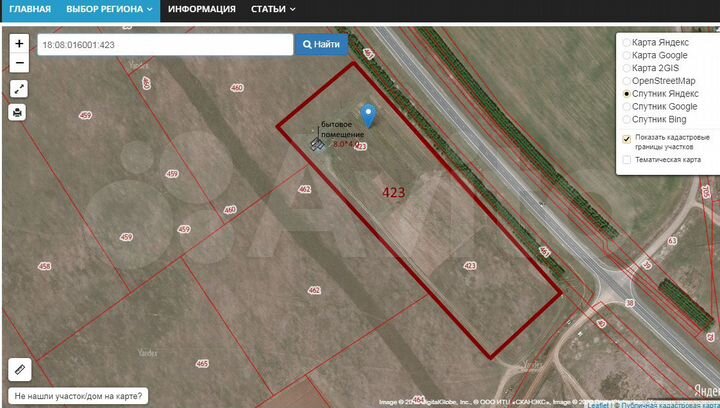Open the ГЛАВНАЯ menu item

tap(30, 9)
